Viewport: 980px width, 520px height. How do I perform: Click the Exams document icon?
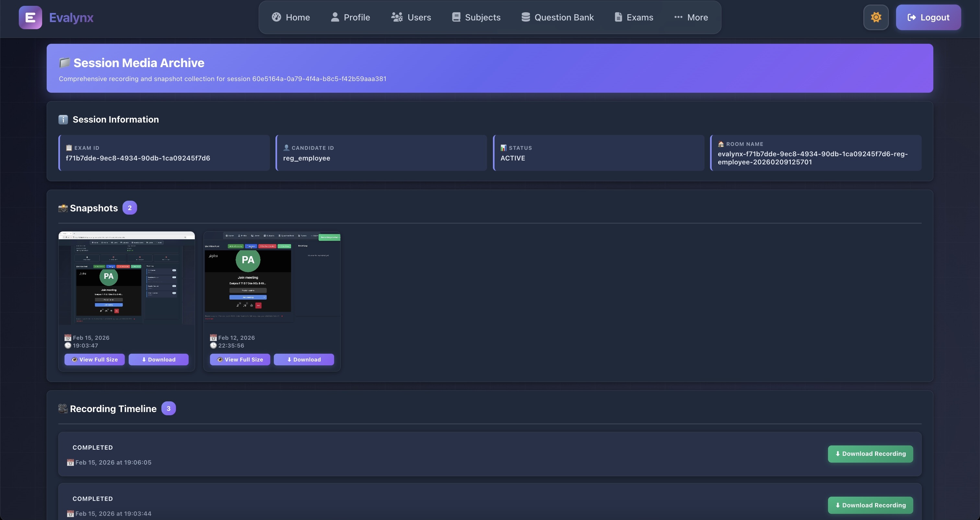[618, 18]
